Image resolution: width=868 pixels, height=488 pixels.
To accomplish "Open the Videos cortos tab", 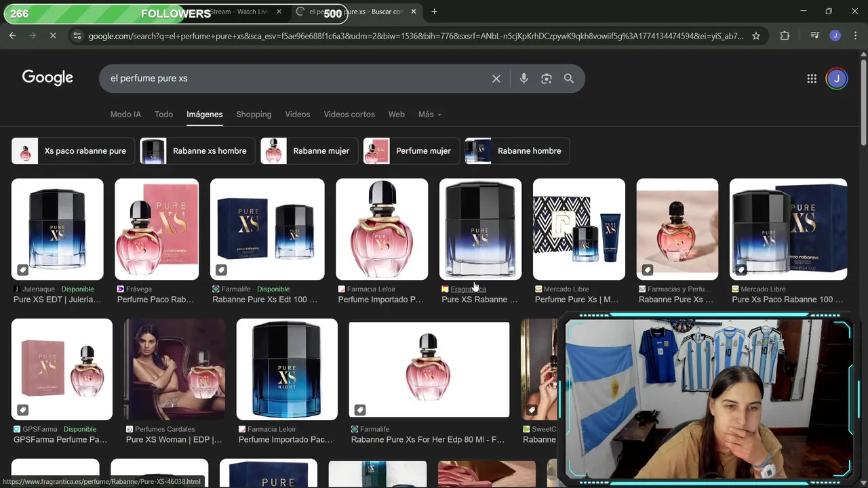I will click(x=349, y=115).
